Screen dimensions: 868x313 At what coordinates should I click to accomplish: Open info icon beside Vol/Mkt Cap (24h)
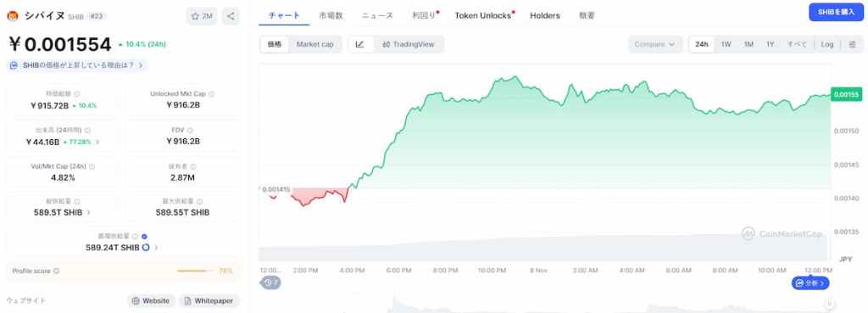[92, 166]
